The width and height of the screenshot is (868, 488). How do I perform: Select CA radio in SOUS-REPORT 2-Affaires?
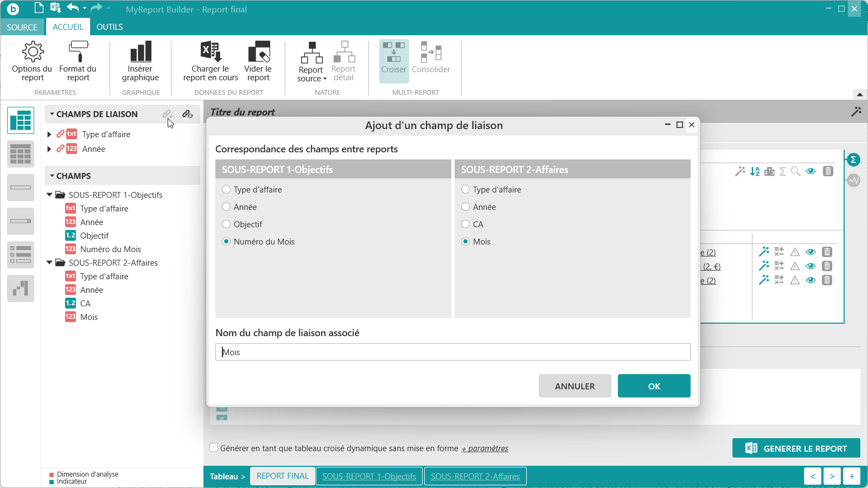pos(465,224)
